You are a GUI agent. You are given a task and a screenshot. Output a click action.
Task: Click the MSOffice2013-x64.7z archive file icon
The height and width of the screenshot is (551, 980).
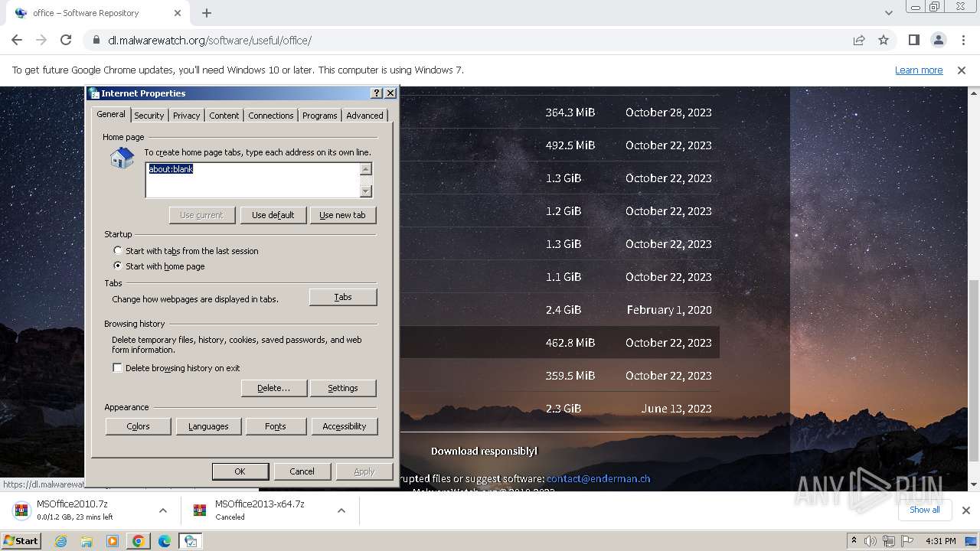[x=200, y=510]
